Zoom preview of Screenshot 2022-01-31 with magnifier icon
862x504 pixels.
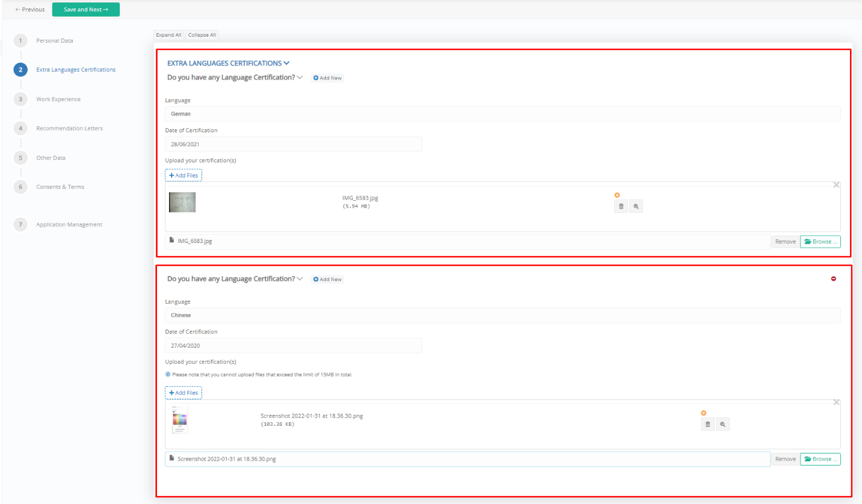tap(722, 424)
